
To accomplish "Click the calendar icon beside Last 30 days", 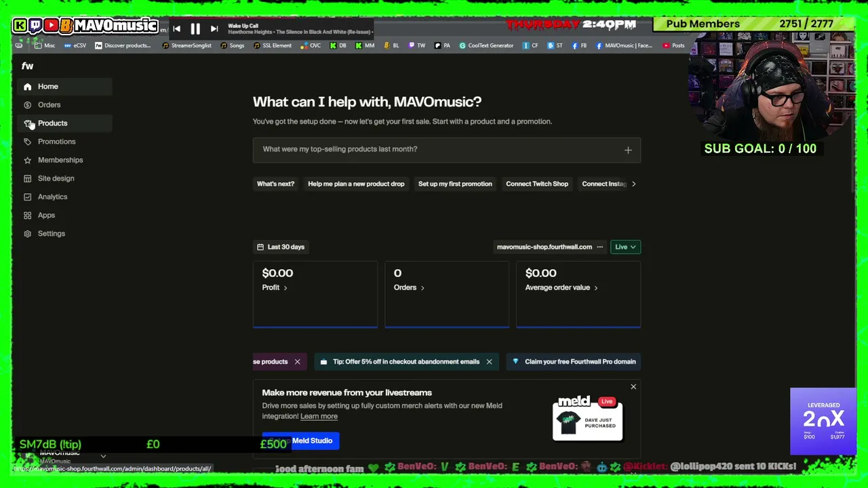I will 260,247.
